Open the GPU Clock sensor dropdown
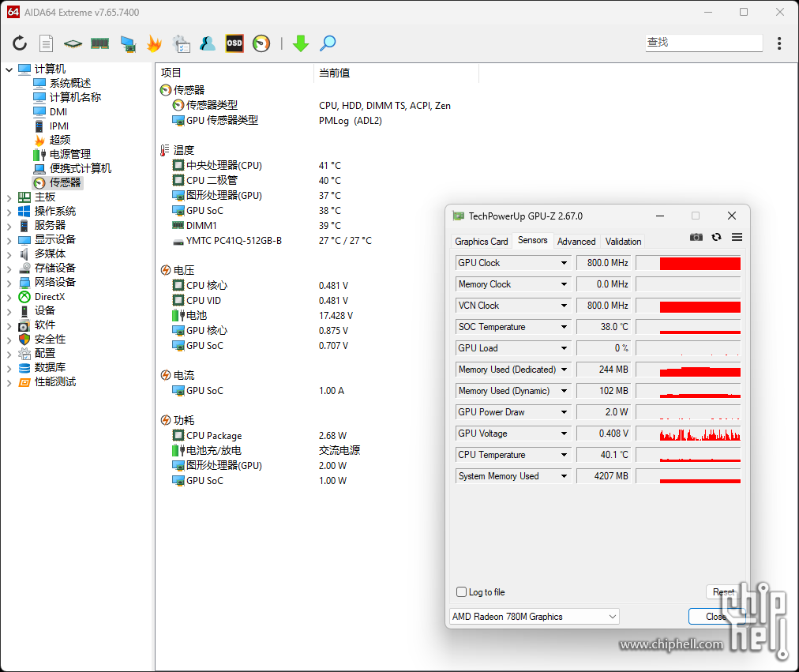Viewport: 799px width, 672px height. click(564, 263)
